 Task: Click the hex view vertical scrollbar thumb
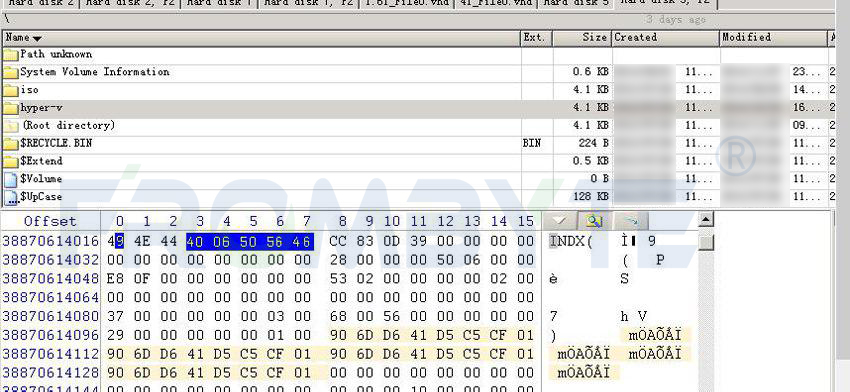[705, 242]
